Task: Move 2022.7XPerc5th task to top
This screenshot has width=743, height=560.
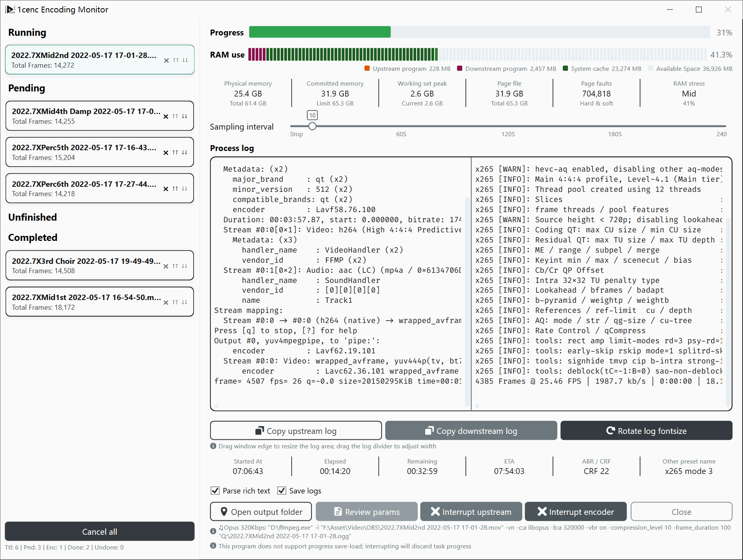Action: (175, 153)
